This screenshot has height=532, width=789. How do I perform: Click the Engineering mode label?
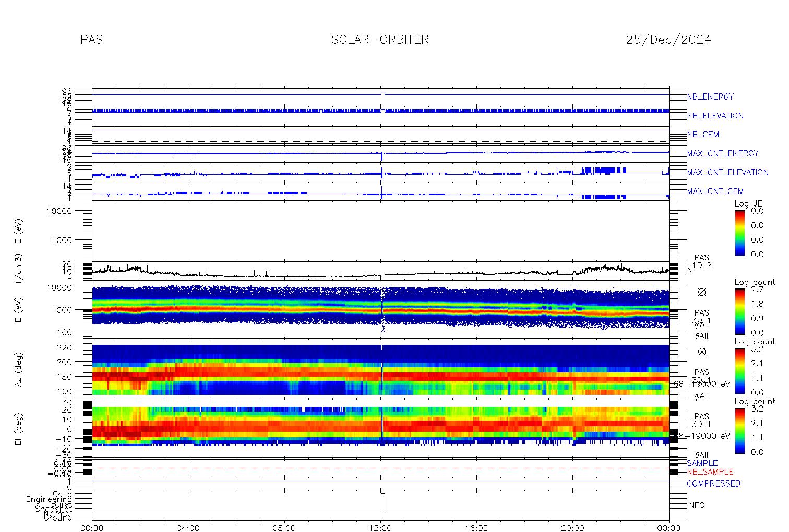[x=50, y=499]
